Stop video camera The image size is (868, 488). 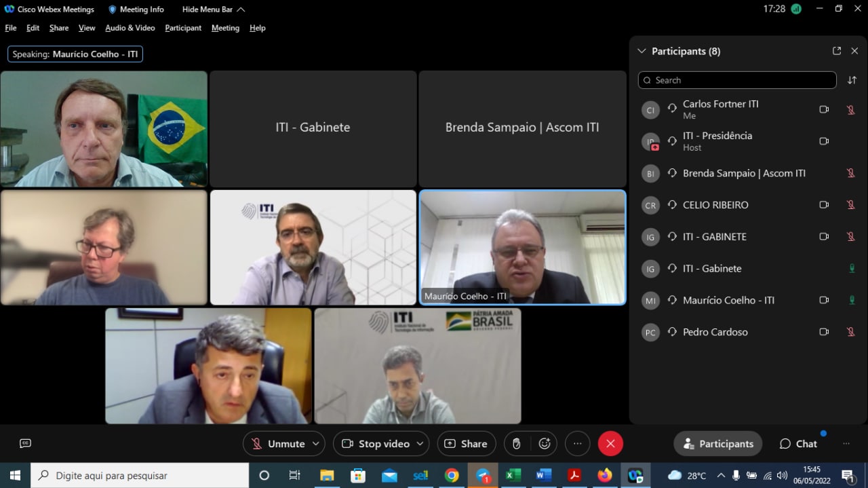376,444
